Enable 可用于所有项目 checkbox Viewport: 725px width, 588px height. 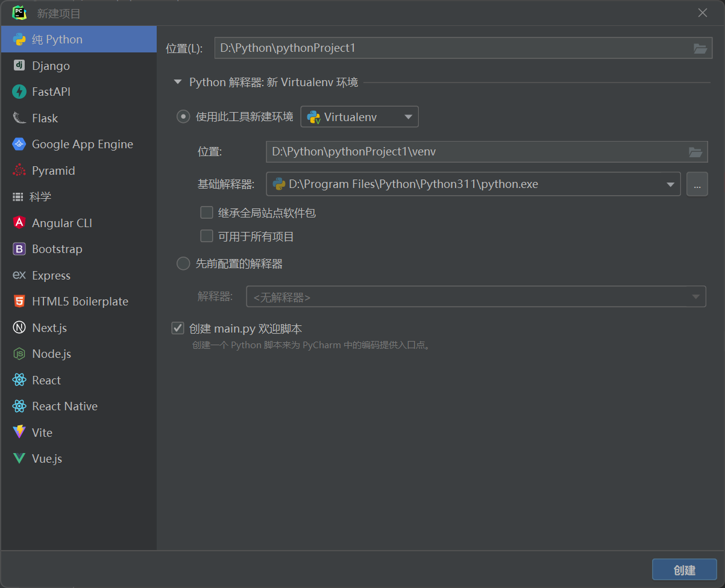[x=207, y=236]
